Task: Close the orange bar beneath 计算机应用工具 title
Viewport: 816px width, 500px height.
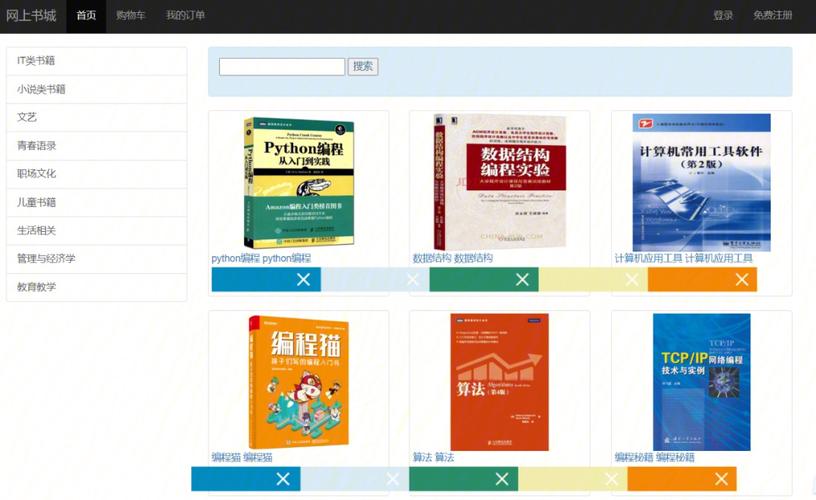Action: (x=742, y=280)
